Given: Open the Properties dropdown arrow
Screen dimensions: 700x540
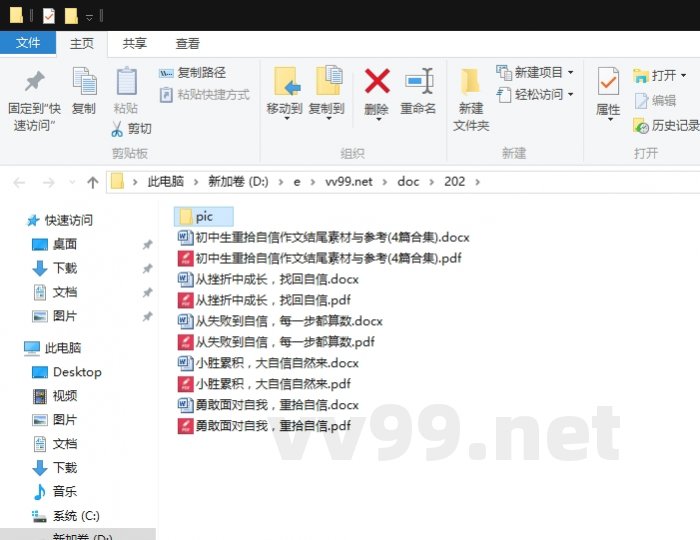Looking at the screenshot, I should (610, 120).
